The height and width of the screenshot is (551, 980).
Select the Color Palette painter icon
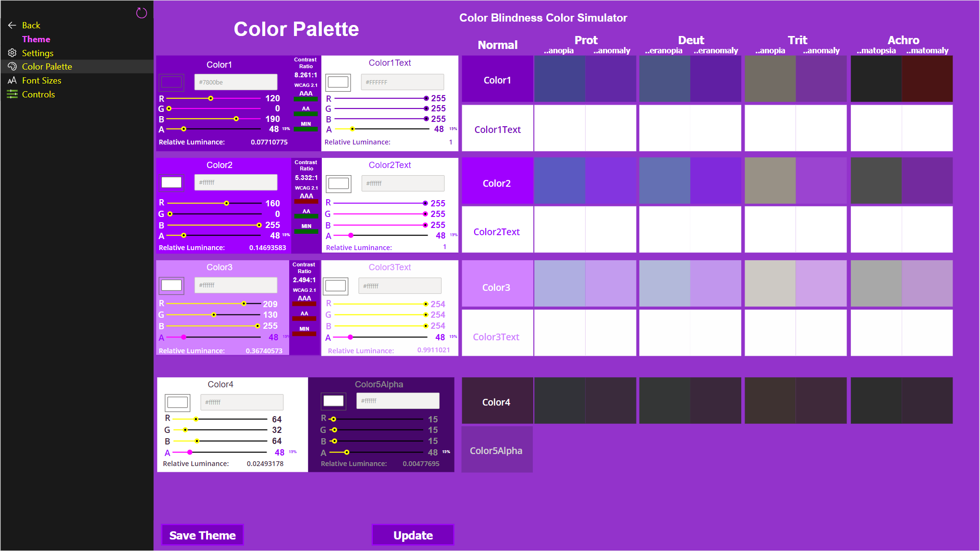pyautogui.click(x=12, y=66)
